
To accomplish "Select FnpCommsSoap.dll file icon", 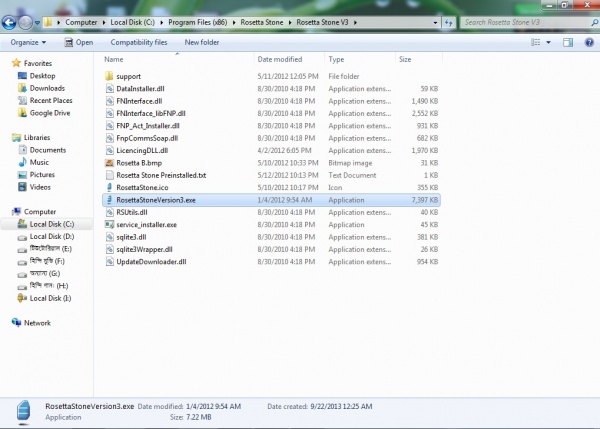I will (109, 138).
